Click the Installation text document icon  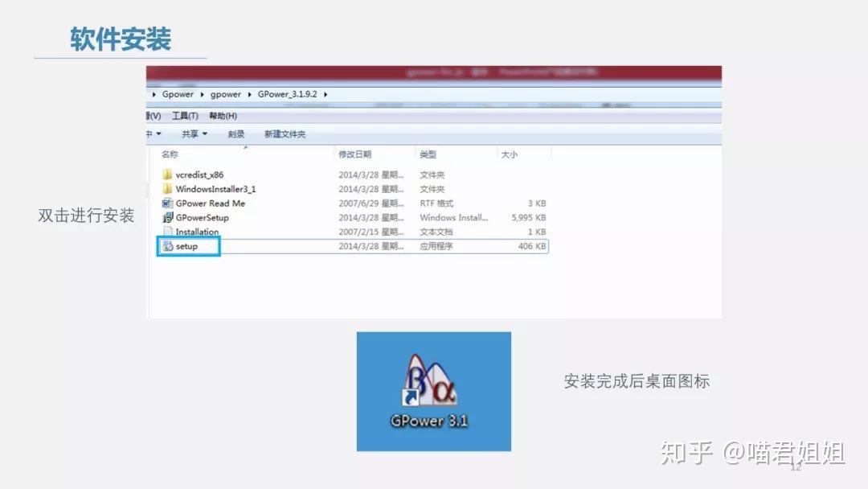[x=169, y=232]
